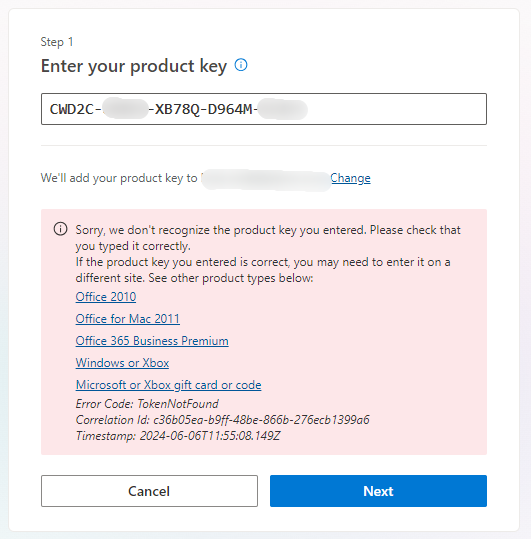531x539 pixels.
Task: Click the Error Code TokenNotFound text
Action: pyautogui.click(x=147, y=404)
